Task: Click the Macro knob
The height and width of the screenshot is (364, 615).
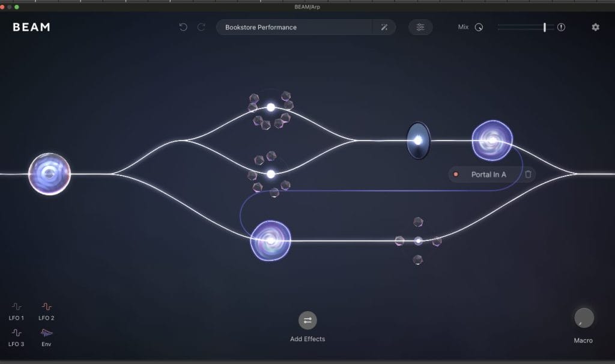Action: click(x=584, y=318)
